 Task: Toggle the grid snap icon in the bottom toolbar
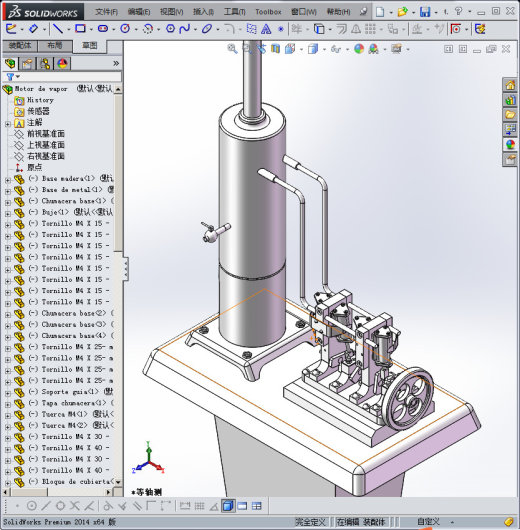pos(199,506)
